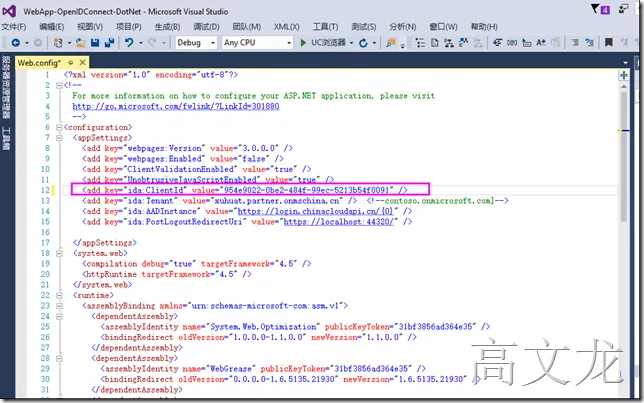Click the Send Feedback icon in the title bar
The height and width of the screenshot is (403, 644).
point(623,9)
